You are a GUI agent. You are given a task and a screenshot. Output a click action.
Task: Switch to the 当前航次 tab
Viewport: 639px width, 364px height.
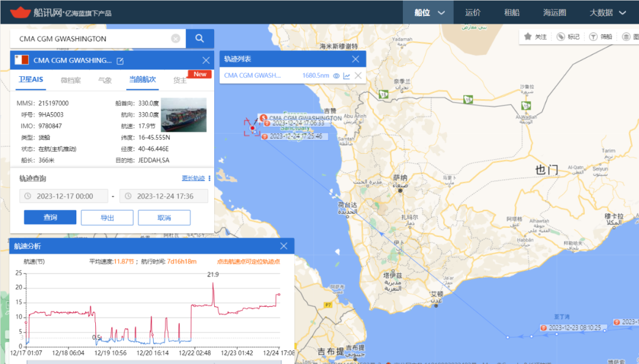point(143,80)
